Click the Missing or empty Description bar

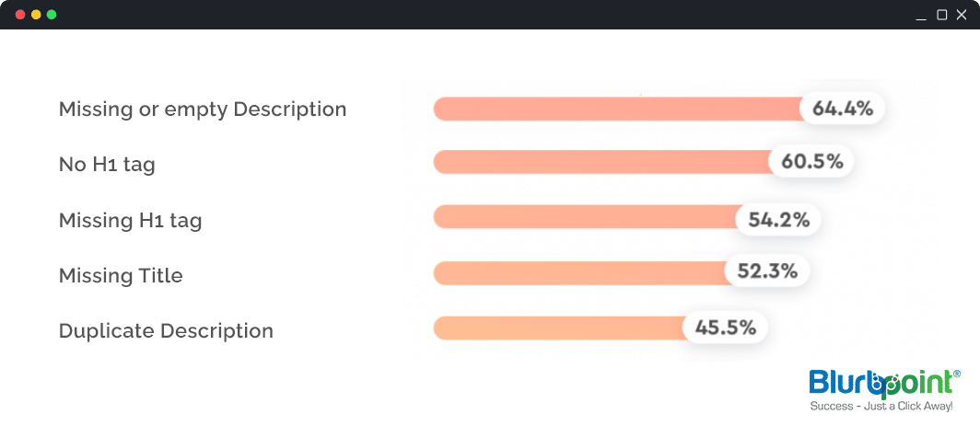617,109
